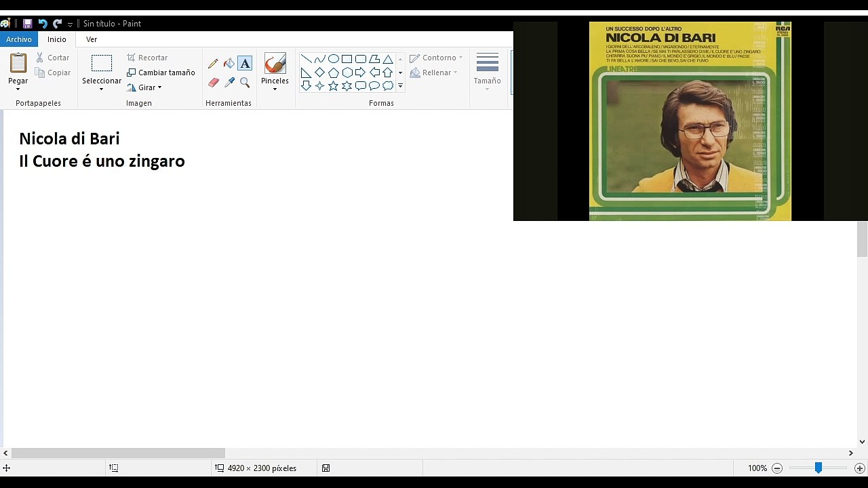
Task: Expand the full shapes gallery
Action: (x=400, y=86)
